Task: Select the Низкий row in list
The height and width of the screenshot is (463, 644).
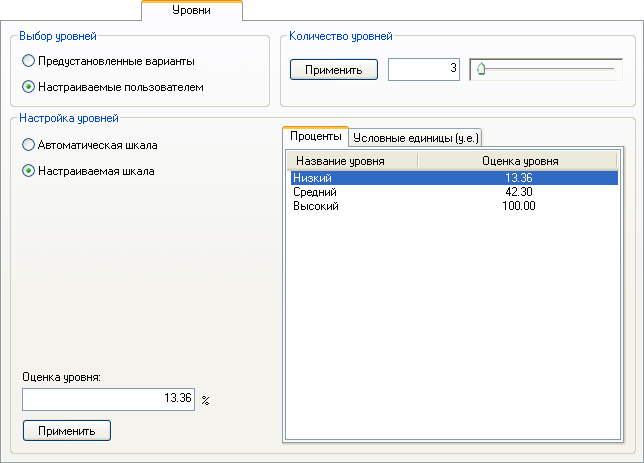Action: 454,178
